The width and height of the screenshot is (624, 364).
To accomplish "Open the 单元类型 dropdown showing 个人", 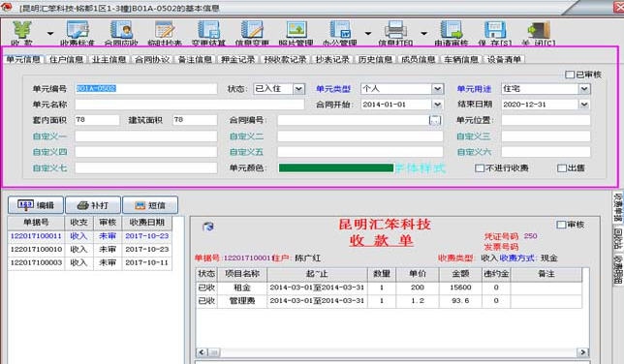I will (437, 89).
